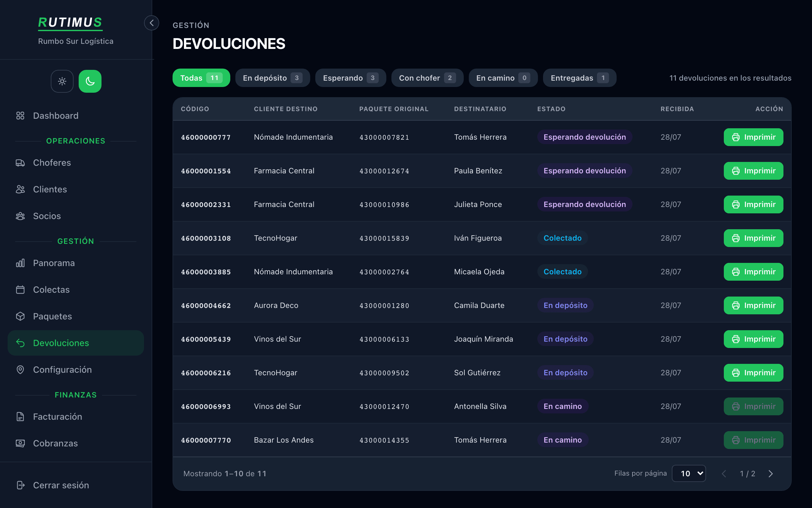Print label for return 46000002331
Screen dimensions: 812x508
(753, 204)
